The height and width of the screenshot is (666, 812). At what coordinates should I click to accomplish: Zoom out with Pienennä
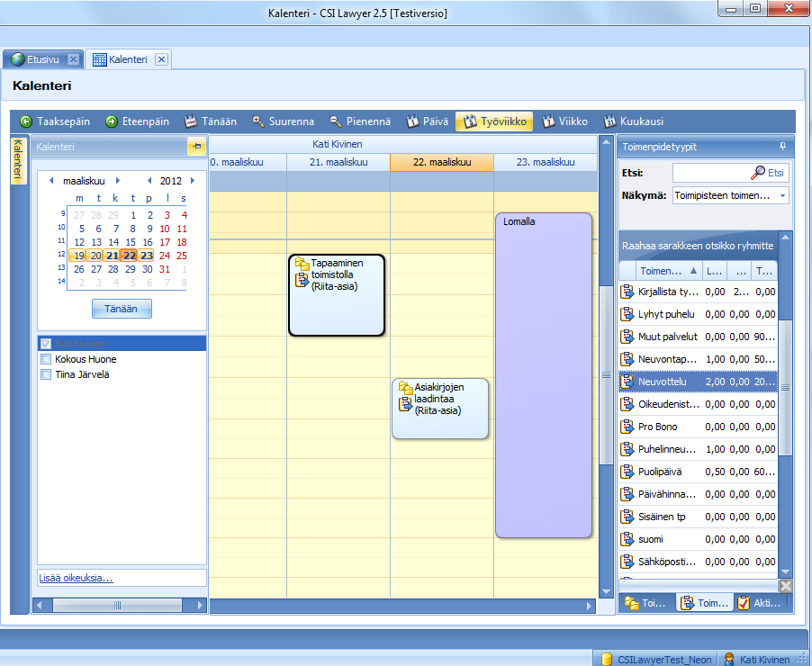tap(360, 121)
